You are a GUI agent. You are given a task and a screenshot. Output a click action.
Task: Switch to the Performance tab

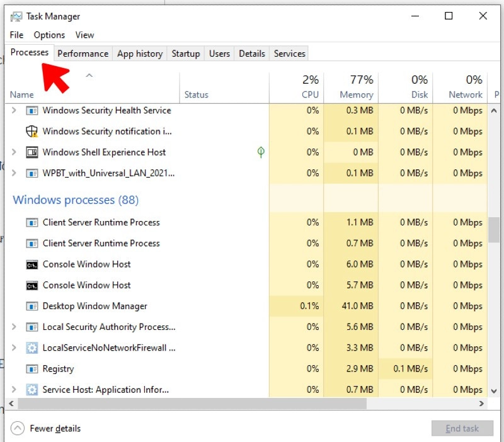[x=83, y=54]
